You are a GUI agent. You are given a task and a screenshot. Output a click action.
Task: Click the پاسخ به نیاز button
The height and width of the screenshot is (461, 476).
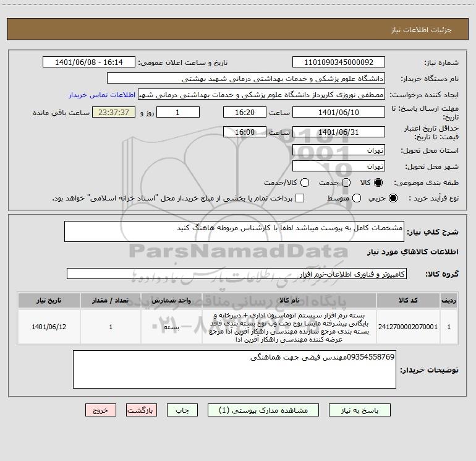pyautogui.click(x=360, y=410)
